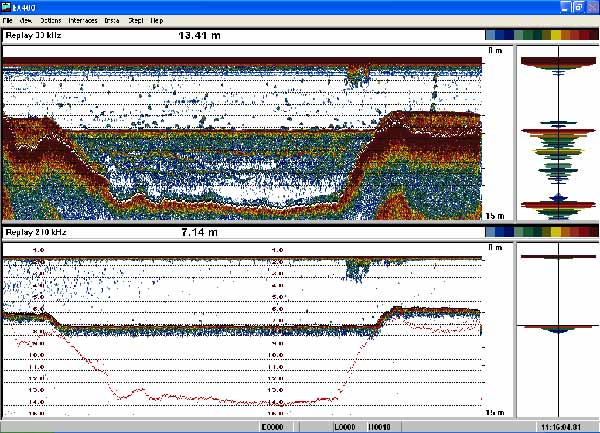Click the 0 m range label of 210 kHz echogram
The height and width of the screenshot is (433, 600).
(495, 247)
